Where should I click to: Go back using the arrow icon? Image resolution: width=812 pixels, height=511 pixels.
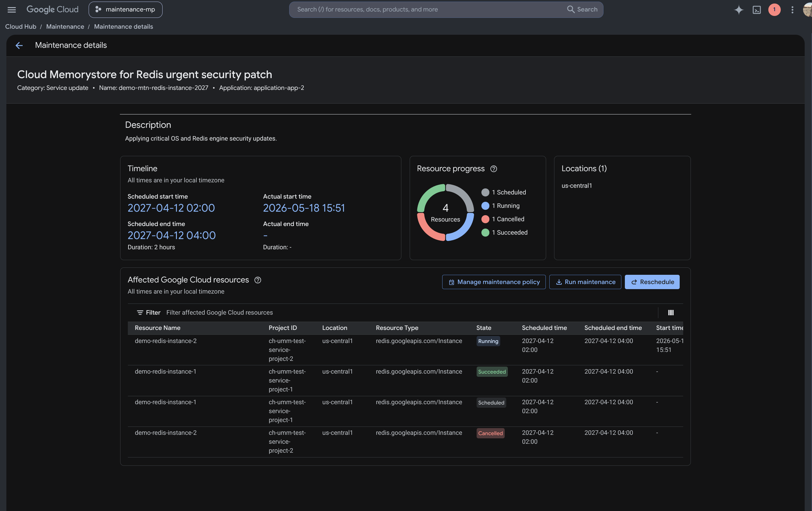coord(19,45)
